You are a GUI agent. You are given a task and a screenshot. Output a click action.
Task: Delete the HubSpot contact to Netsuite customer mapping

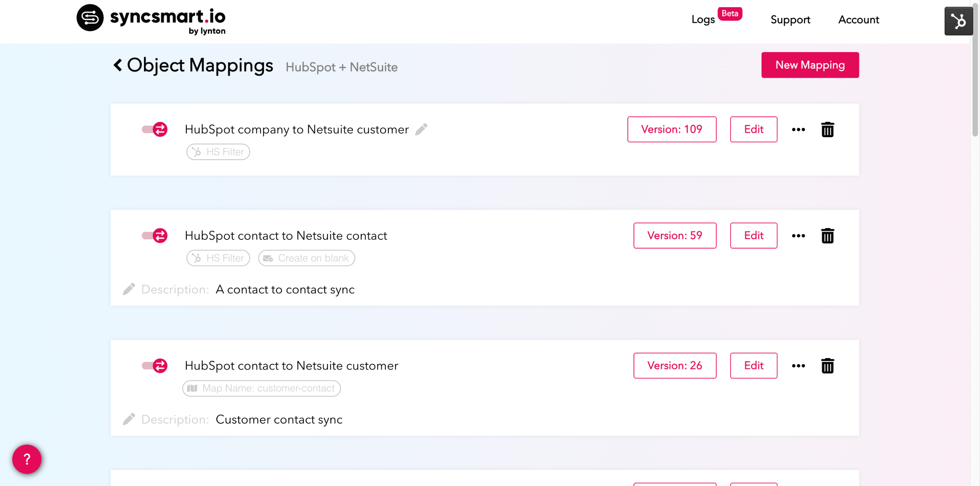tap(827, 366)
